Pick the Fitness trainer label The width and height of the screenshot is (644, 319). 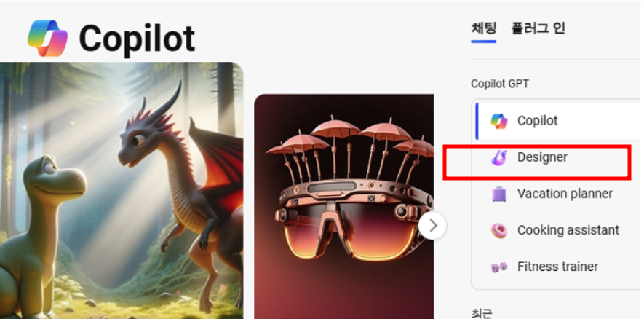(557, 267)
